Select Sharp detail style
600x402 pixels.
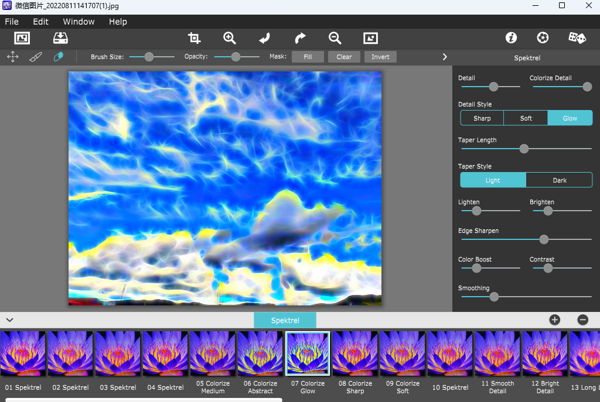pyautogui.click(x=482, y=118)
